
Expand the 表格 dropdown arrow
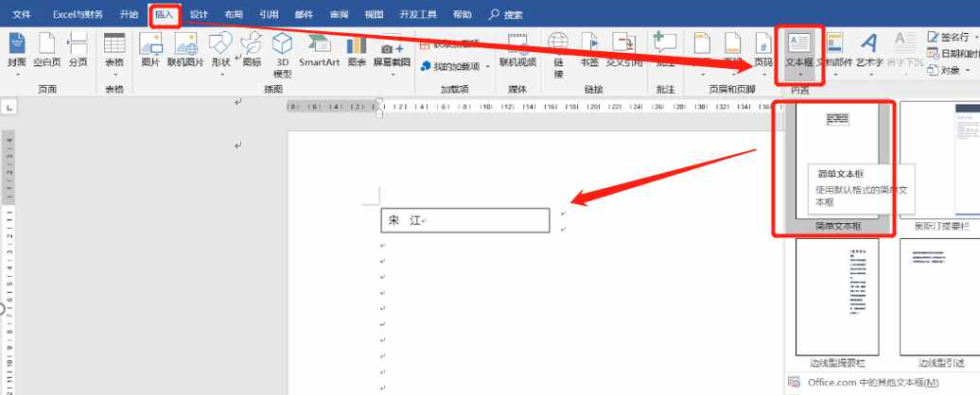(x=114, y=75)
